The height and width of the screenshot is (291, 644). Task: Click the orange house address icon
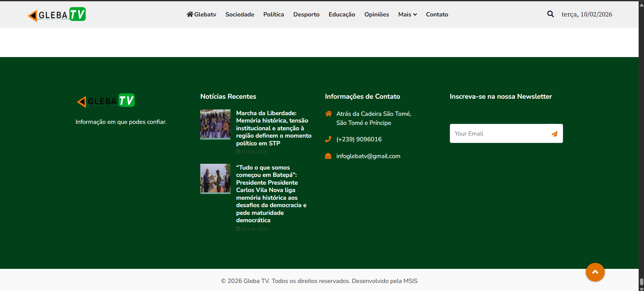328,114
